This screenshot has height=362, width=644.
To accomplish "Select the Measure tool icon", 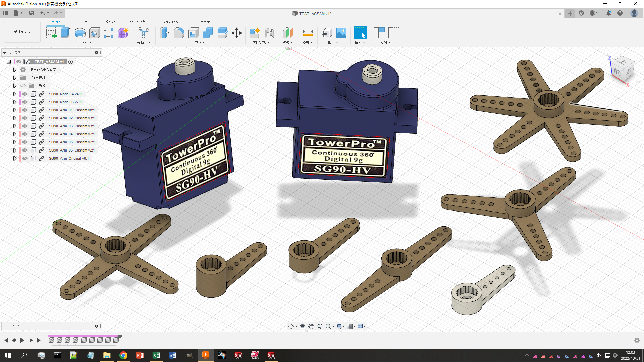I will click(308, 33).
